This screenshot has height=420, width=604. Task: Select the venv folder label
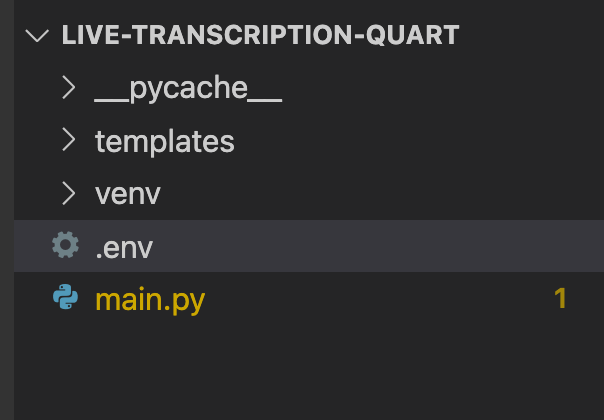point(128,194)
